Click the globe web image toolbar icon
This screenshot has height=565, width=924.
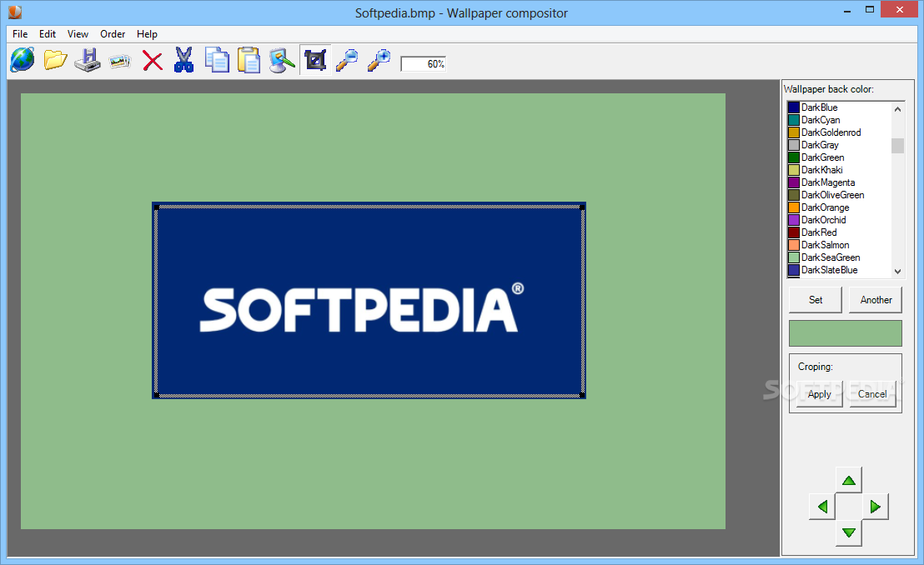tap(23, 60)
